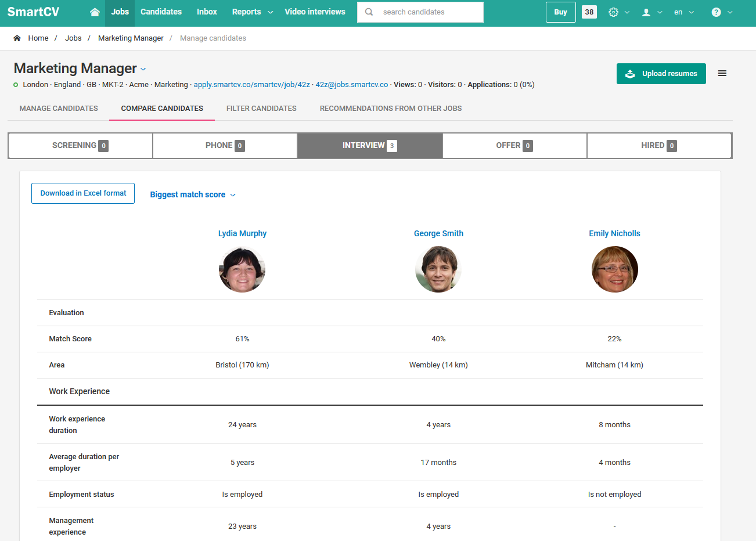This screenshot has height=541, width=756.
Task: Click the search magnifier icon
Action: [x=369, y=12]
